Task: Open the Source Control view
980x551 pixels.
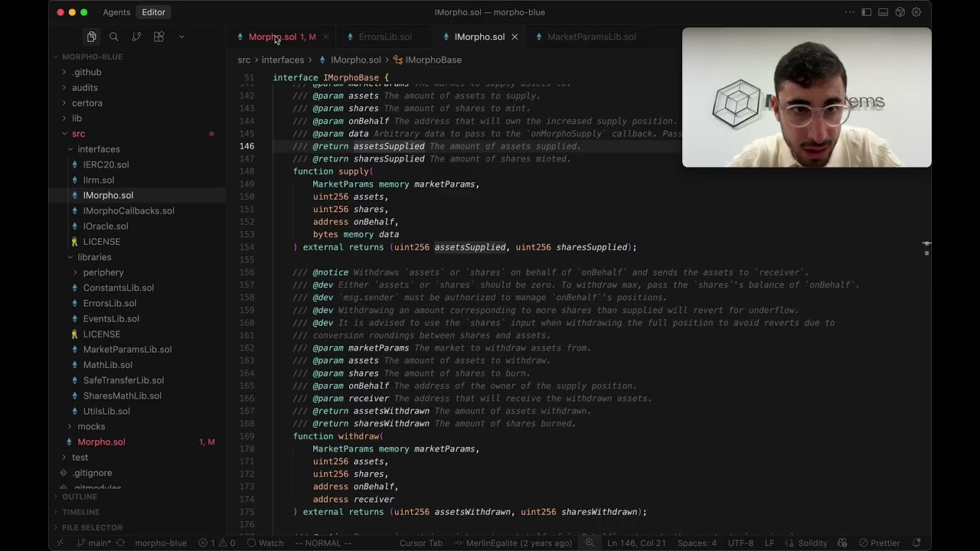Action: point(136,37)
